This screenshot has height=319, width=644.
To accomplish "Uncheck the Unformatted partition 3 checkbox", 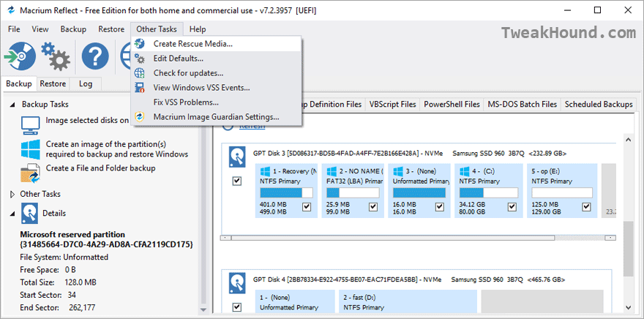I will point(440,207).
